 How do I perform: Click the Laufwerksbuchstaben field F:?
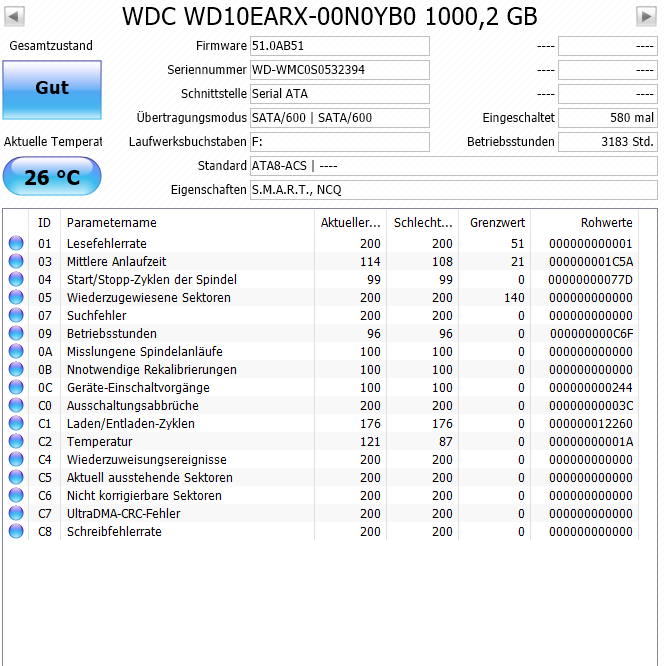pyautogui.click(x=339, y=141)
